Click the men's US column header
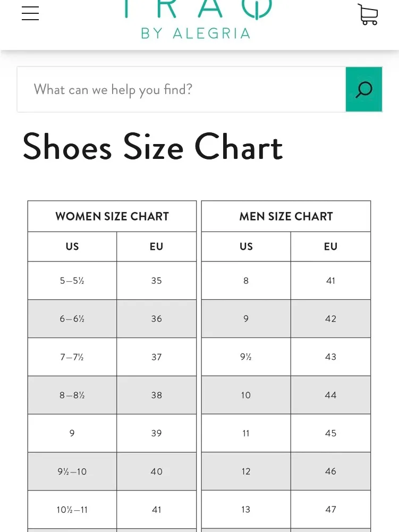 (x=246, y=247)
